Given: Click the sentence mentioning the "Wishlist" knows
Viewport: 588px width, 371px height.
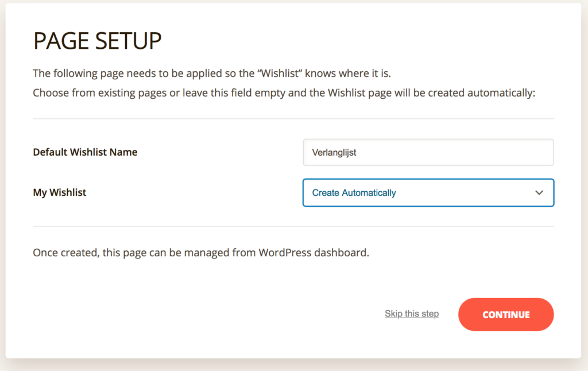Looking at the screenshot, I should [x=212, y=73].
